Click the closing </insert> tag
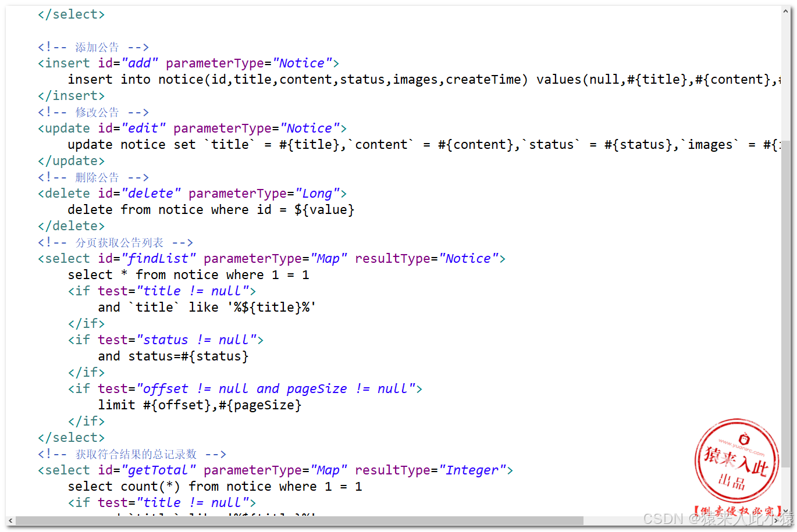 tap(72, 96)
